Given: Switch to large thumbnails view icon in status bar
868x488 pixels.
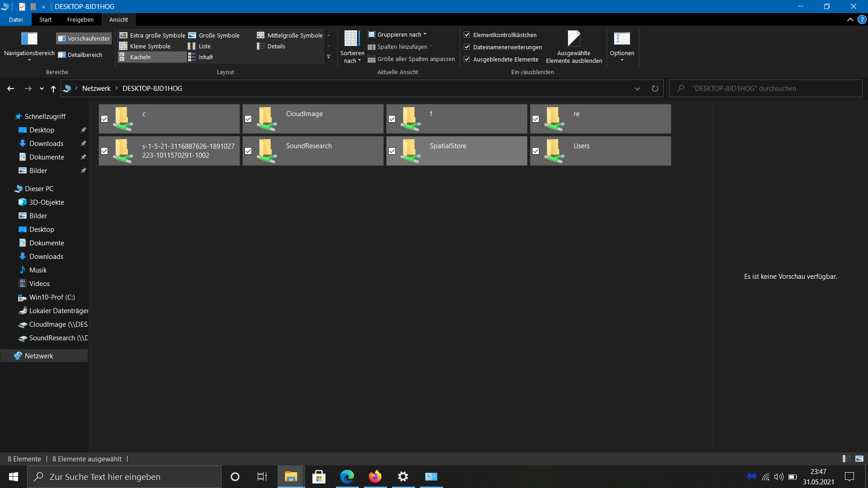Looking at the screenshot, I should 859,459.
